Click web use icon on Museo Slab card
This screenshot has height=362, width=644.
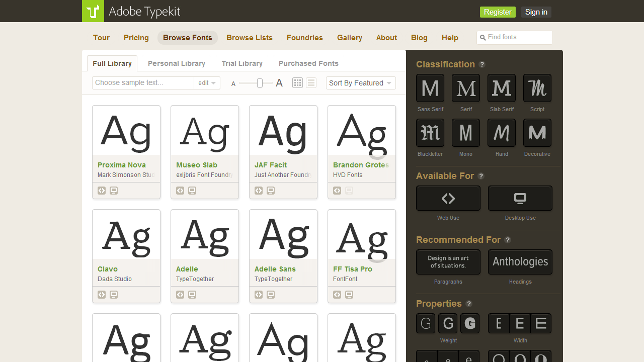(180, 191)
